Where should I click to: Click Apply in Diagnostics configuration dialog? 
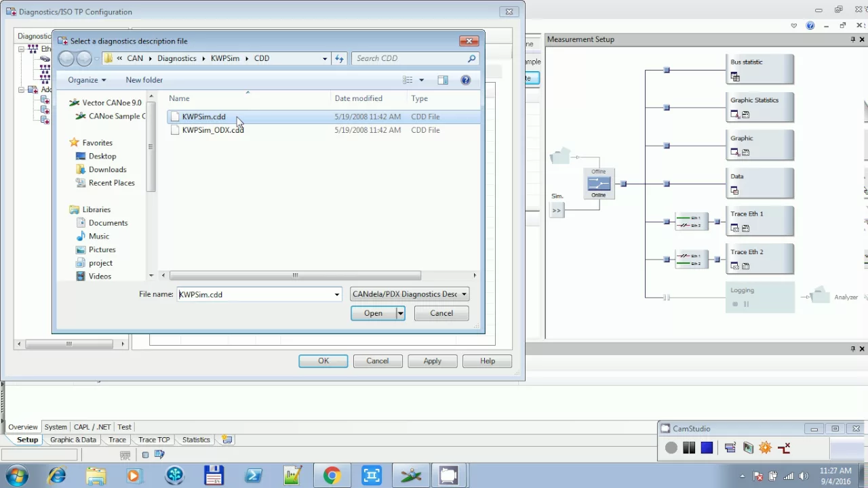(432, 361)
